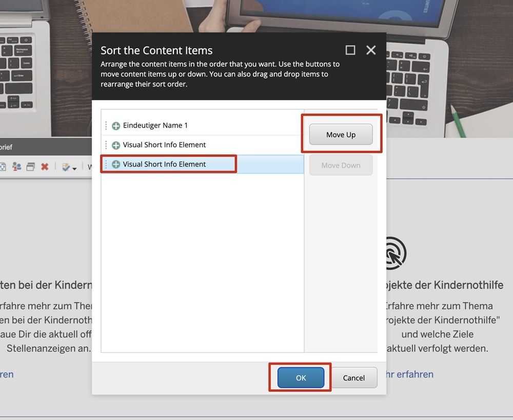Close the Sort the Content Items dialog

point(371,50)
